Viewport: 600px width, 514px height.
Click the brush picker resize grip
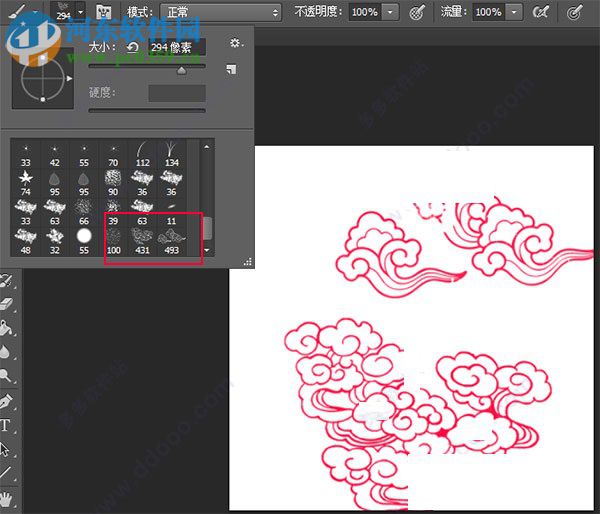[x=248, y=262]
